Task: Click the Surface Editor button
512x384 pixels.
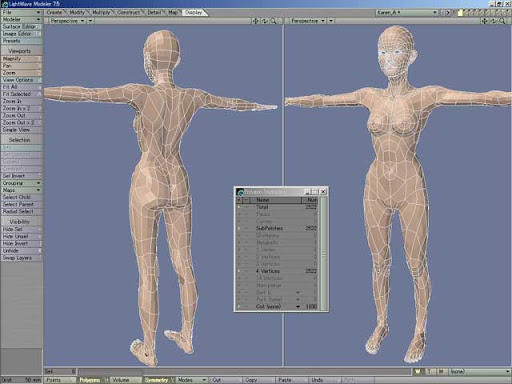Action: pos(21,27)
